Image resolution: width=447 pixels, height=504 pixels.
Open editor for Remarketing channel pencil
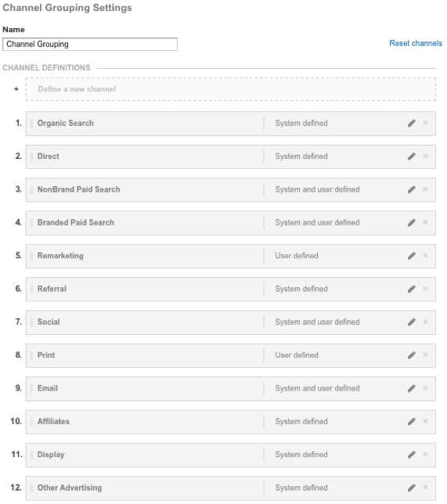(x=411, y=256)
